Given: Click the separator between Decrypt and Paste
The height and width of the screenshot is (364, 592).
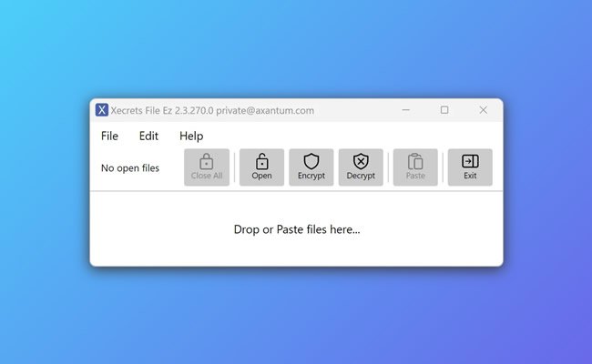Looking at the screenshot, I should (x=389, y=167).
